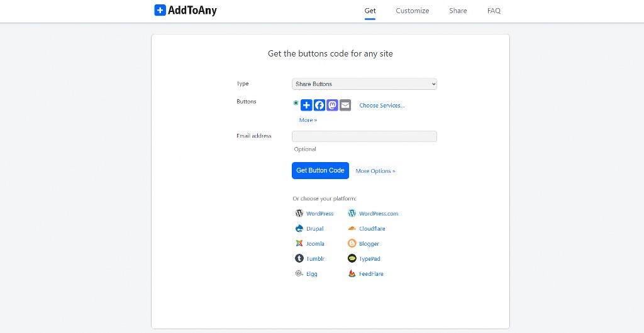The width and height of the screenshot is (644, 333).
Task: Focus the Email address input field
Action: point(364,136)
